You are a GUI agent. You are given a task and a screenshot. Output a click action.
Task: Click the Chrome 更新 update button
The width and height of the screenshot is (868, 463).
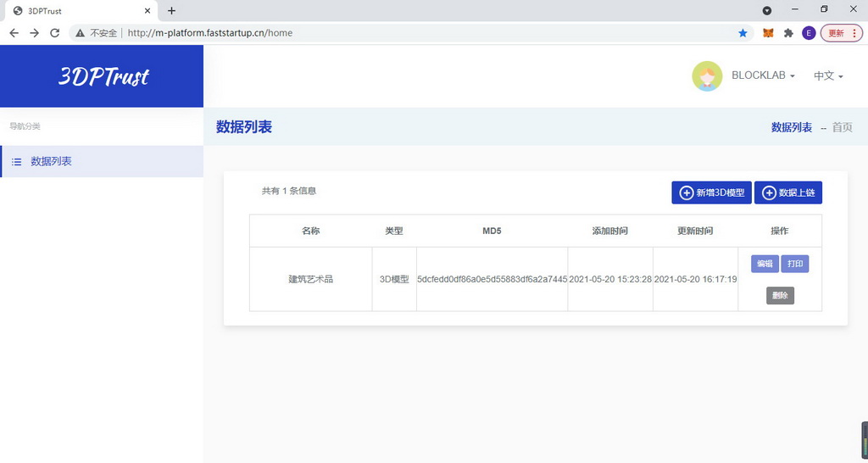[x=841, y=33]
